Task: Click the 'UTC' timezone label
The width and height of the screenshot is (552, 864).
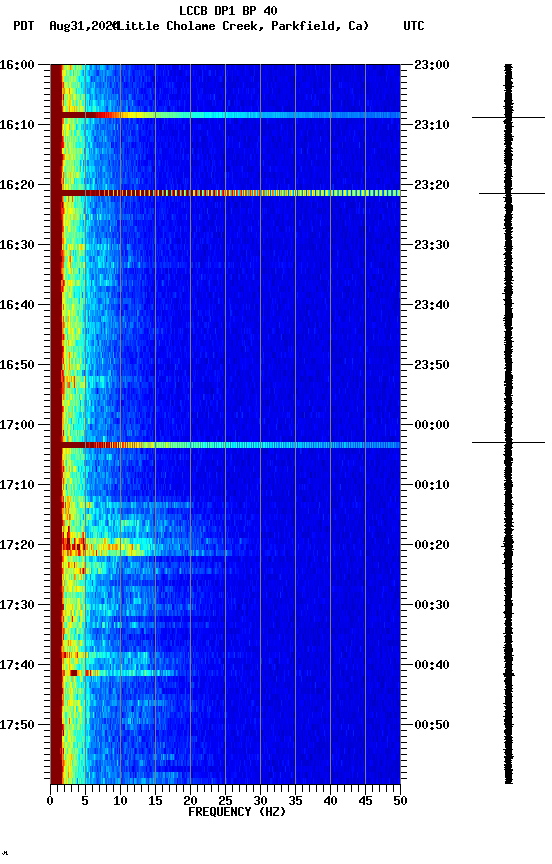Action: (x=414, y=26)
